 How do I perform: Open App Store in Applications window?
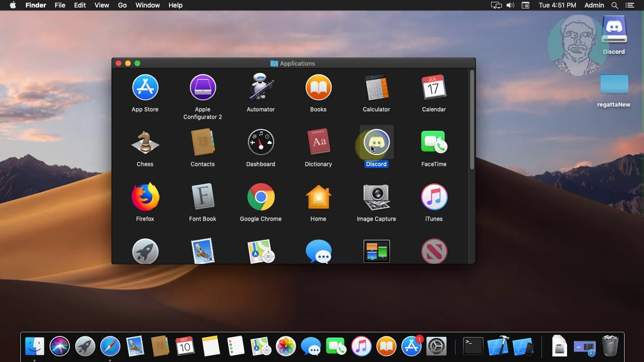tap(145, 88)
